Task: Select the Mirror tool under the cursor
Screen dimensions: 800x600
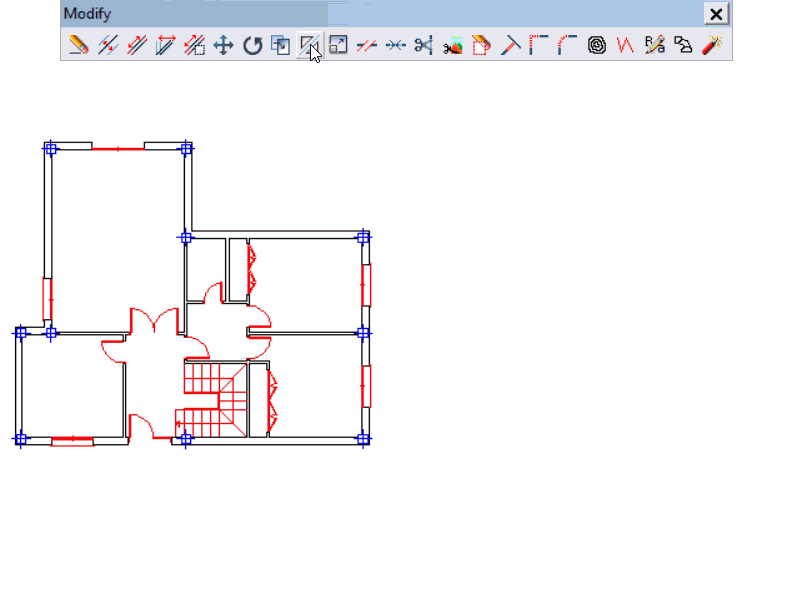Action: (x=310, y=45)
